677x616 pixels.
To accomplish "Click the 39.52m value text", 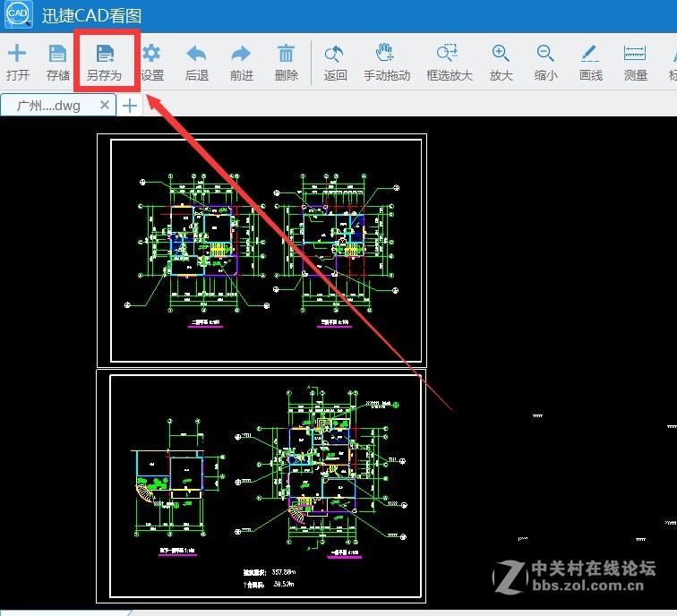I will [284, 584].
